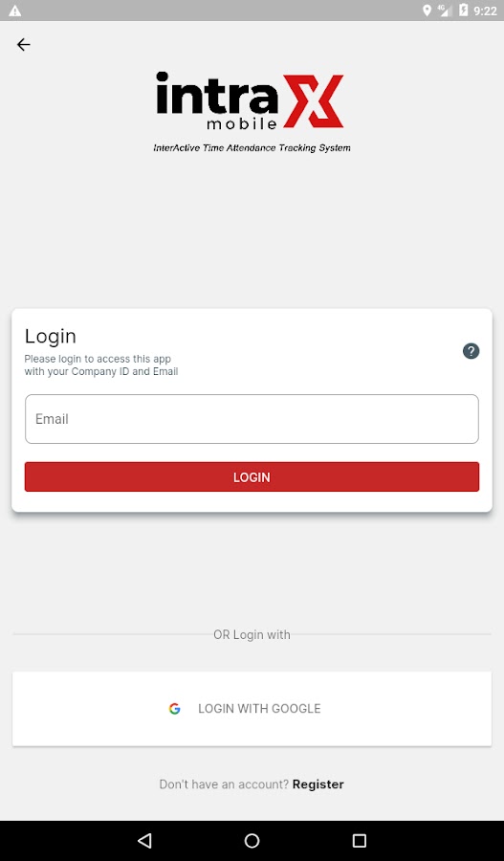Tap the 4G signal strength icon
Image resolution: width=504 pixels, height=861 pixels.
click(x=444, y=11)
